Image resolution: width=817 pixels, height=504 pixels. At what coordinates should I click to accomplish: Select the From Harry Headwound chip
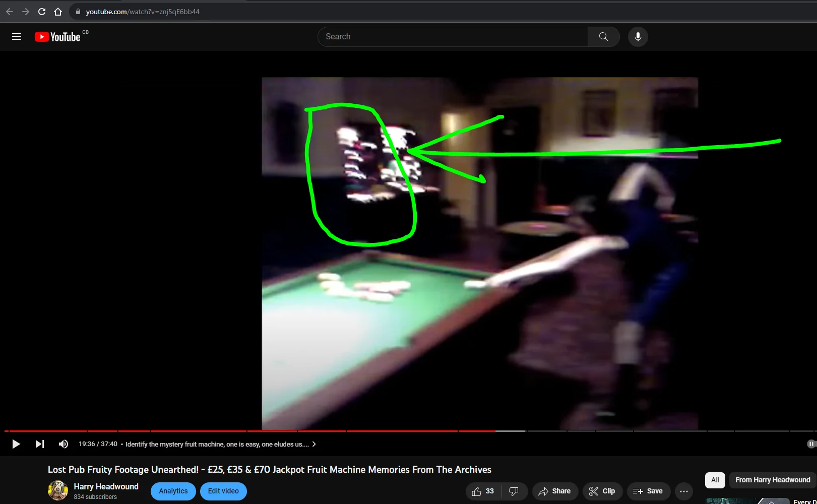(773, 480)
